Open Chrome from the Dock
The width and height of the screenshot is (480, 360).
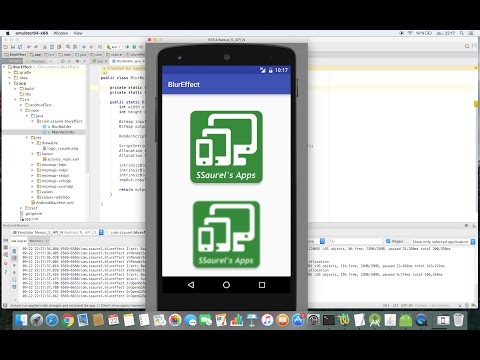click(67, 320)
